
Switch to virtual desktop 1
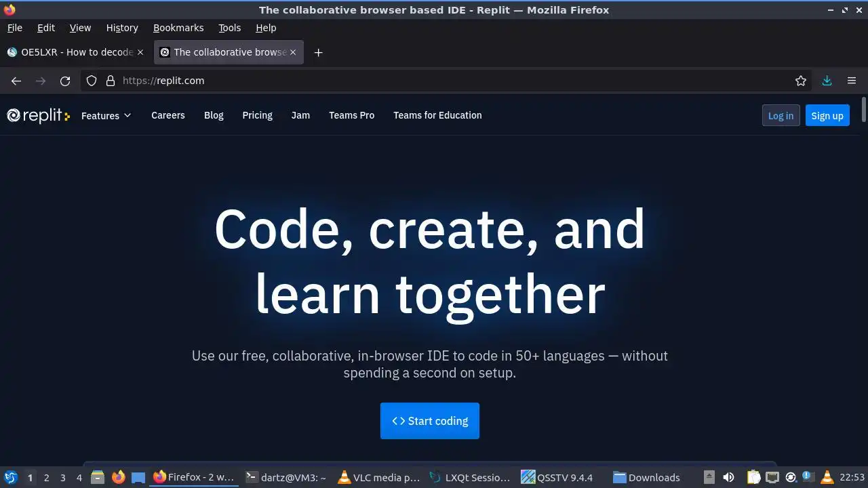pos(30,477)
